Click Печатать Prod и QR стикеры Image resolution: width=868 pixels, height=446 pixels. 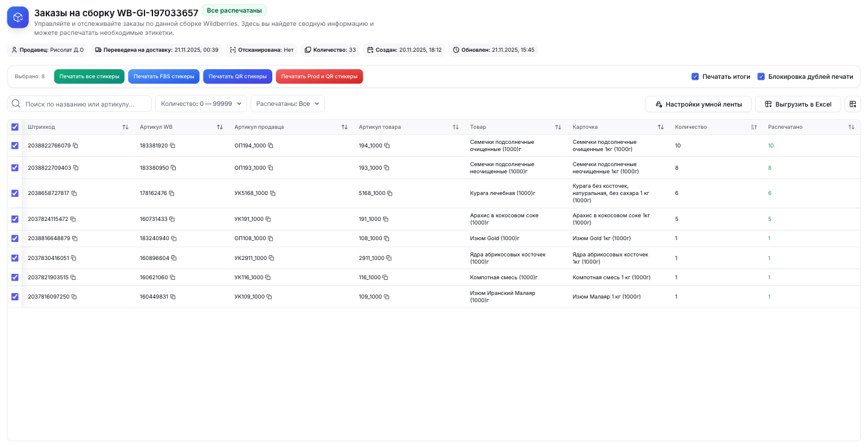[x=319, y=76]
